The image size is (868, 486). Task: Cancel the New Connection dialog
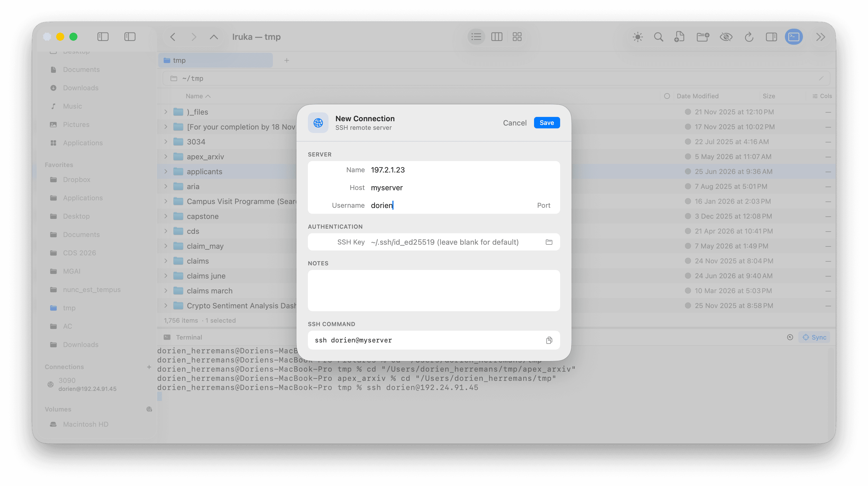pos(515,123)
